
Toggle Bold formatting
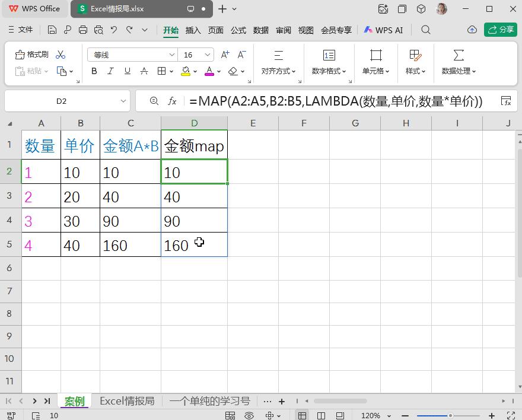(x=94, y=71)
